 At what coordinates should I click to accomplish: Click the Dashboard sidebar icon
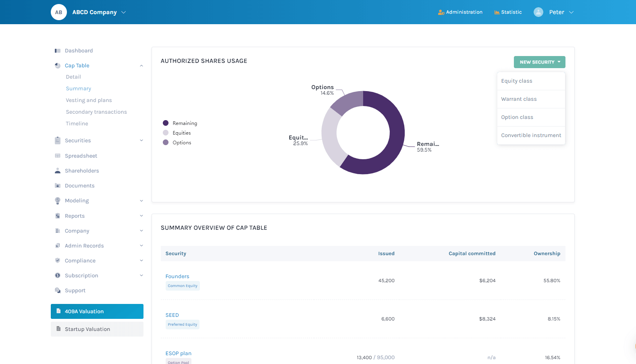tap(58, 51)
